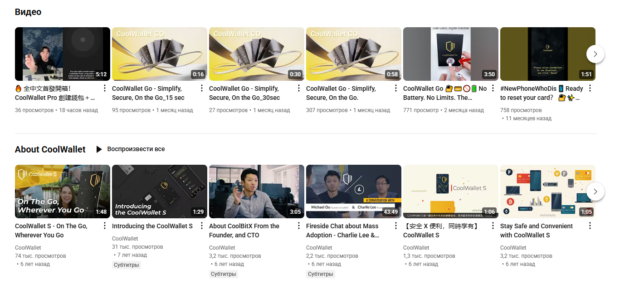This screenshot has width=644, height=285.
Task: Open the CoolWallet Go 3:50 video thumbnail
Action: (x=450, y=54)
